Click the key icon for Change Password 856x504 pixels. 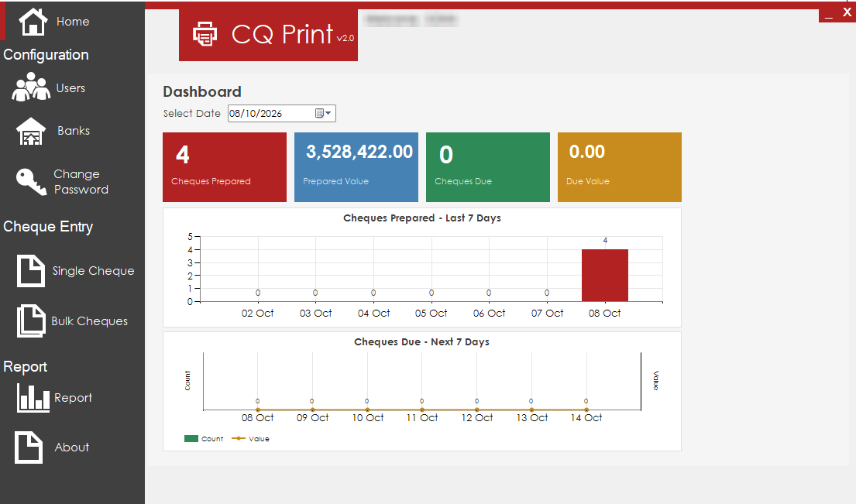point(31,181)
